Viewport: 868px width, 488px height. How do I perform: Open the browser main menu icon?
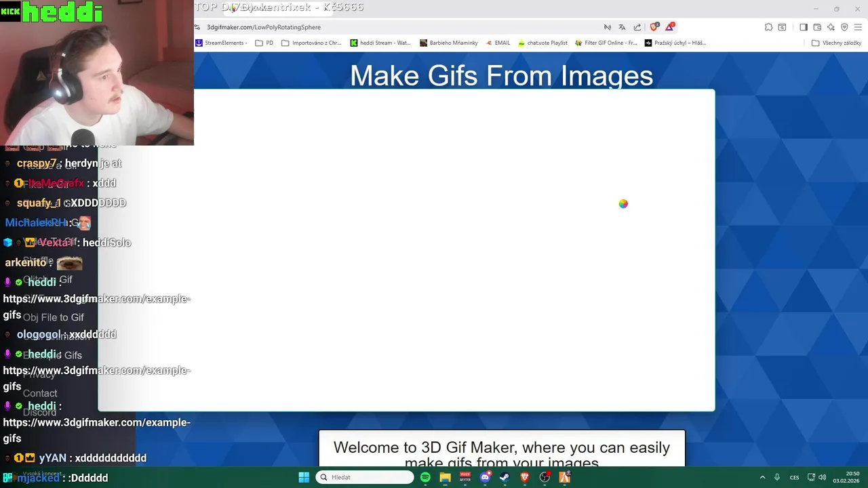pyautogui.click(x=859, y=27)
